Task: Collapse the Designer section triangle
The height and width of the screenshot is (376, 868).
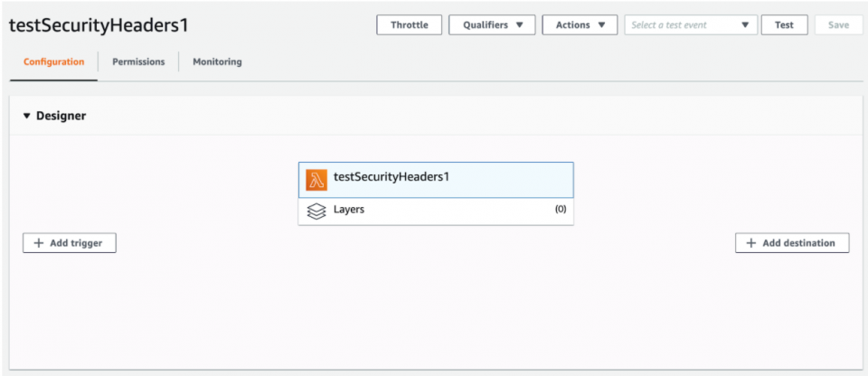Action: click(27, 116)
